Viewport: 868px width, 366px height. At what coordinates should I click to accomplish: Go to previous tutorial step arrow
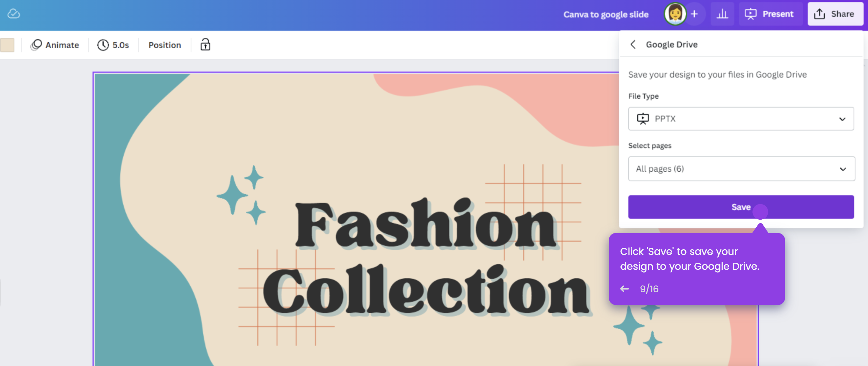pyautogui.click(x=625, y=289)
